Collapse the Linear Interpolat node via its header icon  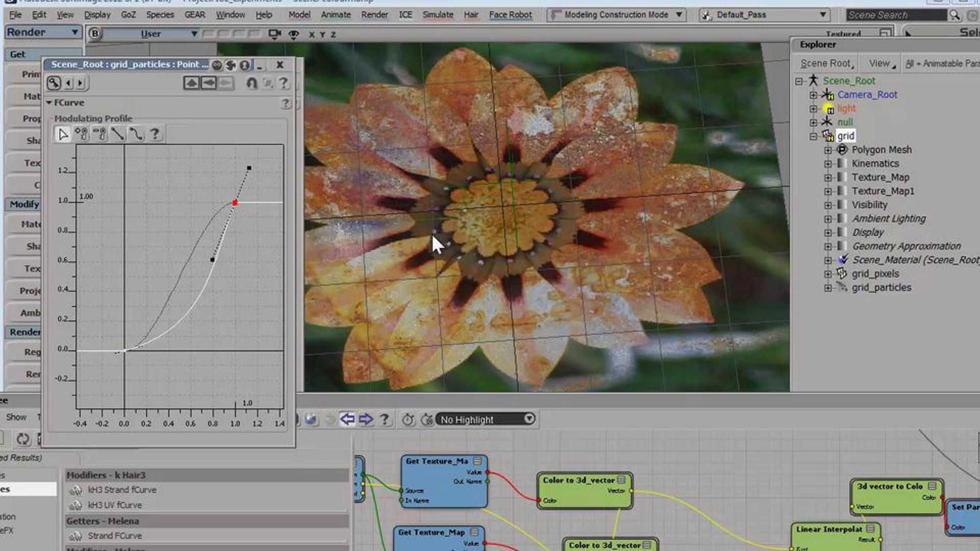[871, 529]
